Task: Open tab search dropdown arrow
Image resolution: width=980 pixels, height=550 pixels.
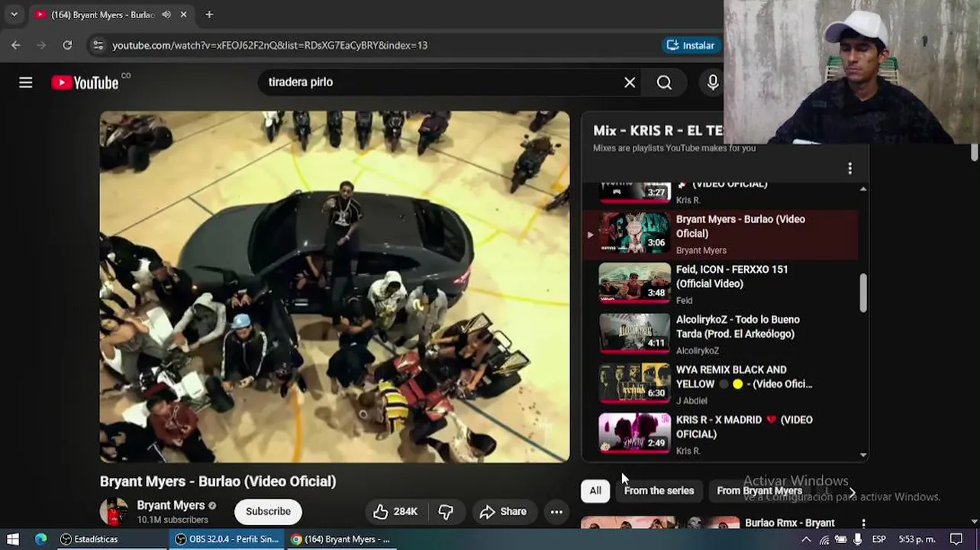Action: click(x=14, y=15)
